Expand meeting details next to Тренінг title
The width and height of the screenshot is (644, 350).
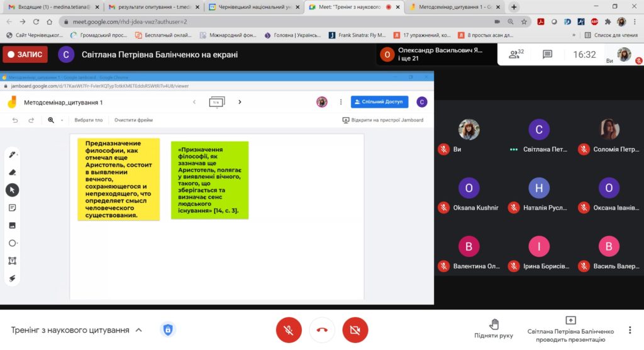tap(139, 330)
